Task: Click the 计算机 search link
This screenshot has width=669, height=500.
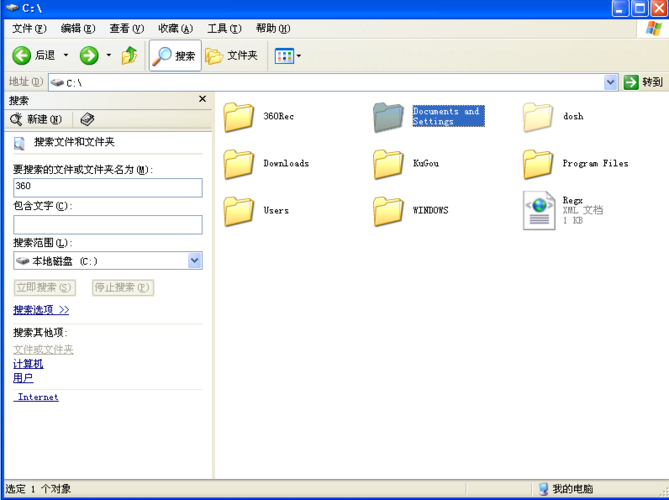Action: 28,363
